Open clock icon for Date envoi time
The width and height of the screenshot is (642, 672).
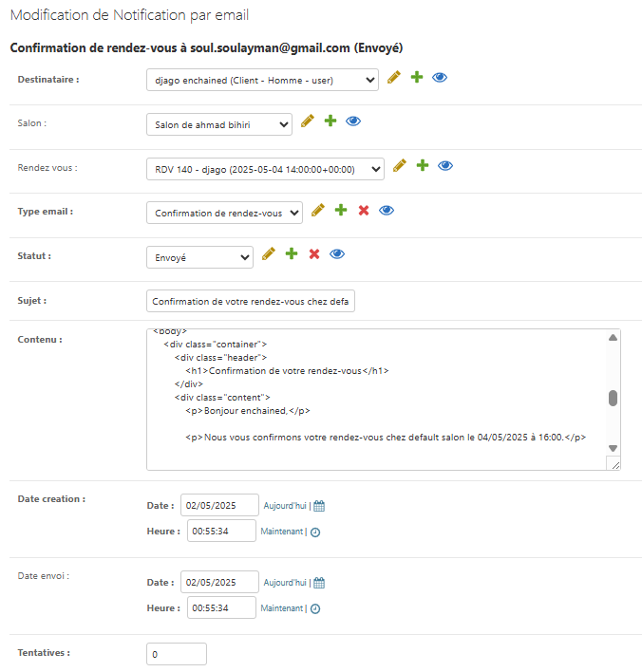[x=315, y=608]
